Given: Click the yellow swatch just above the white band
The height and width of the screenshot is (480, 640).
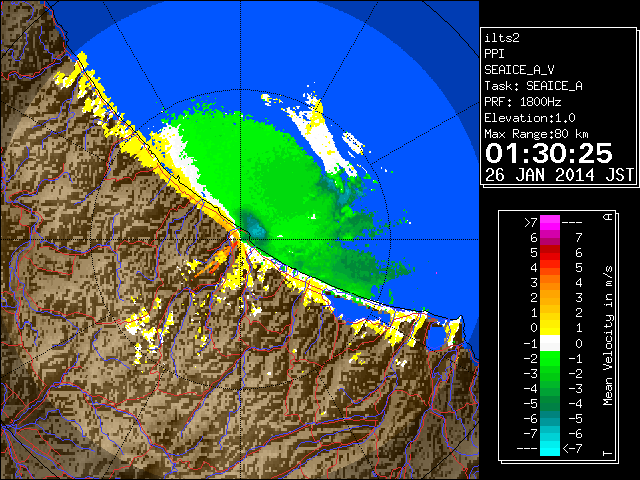Looking at the screenshot, I should point(550,328).
